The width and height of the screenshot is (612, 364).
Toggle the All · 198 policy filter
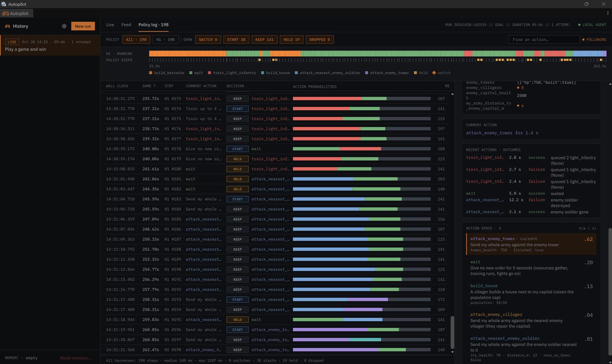click(136, 40)
